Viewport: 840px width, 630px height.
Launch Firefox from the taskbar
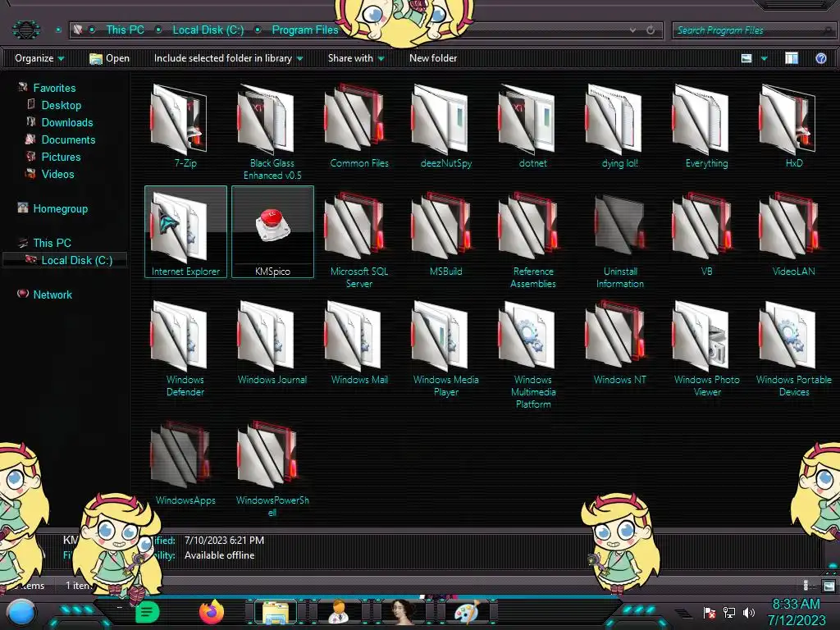tap(212, 612)
